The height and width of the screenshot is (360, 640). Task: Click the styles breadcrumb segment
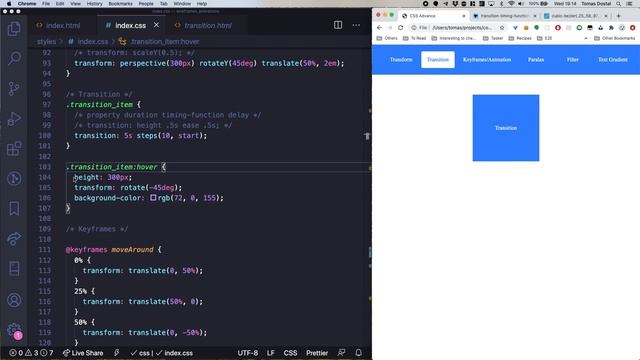[x=46, y=42]
